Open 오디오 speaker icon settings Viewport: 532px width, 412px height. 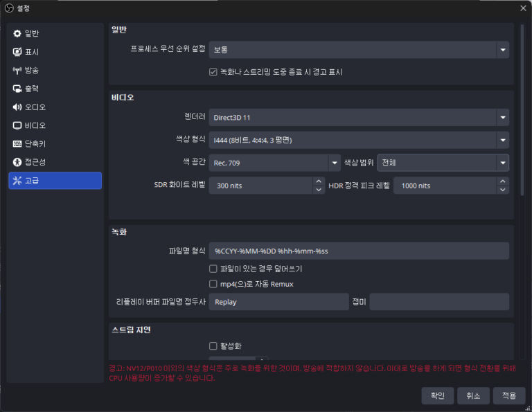click(x=17, y=107)
